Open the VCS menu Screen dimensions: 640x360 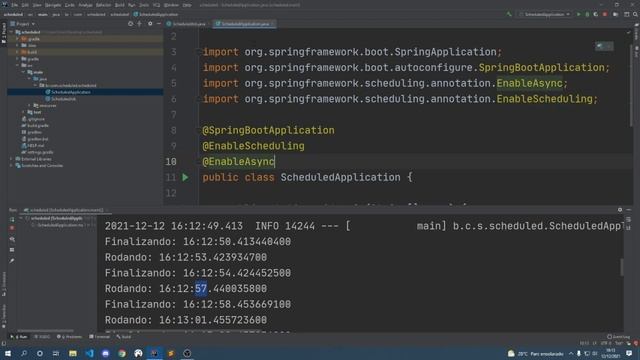pyautogui.click(x=156, y=5)
